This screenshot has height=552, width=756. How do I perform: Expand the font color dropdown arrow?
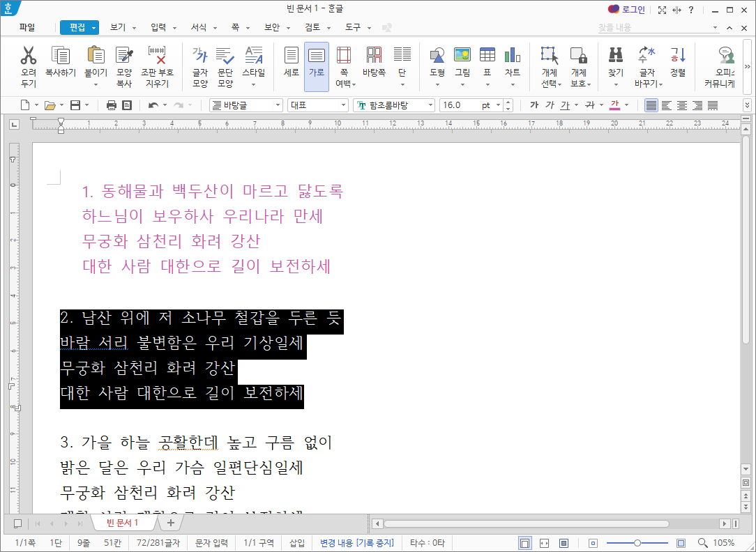click(627, 105)
